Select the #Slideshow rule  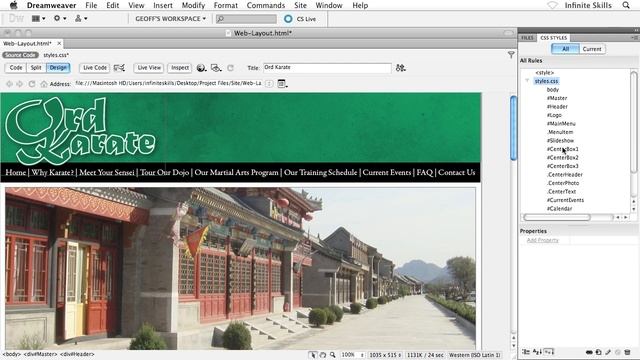point(560,140)
